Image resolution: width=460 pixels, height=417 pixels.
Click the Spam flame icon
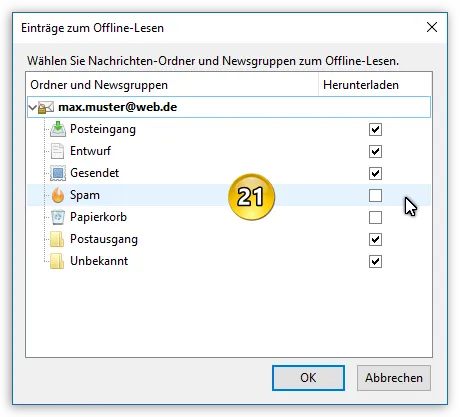click(x=58, y=195)
